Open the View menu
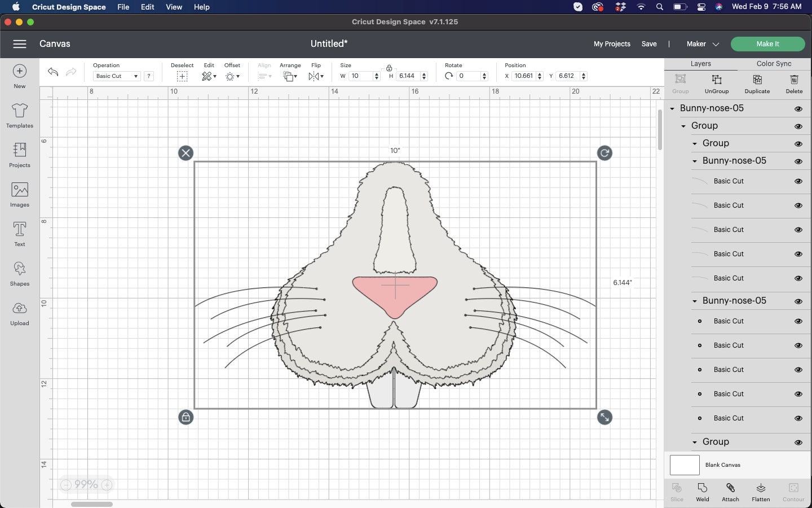Screen dimensions: 812x508 [174, 7]
